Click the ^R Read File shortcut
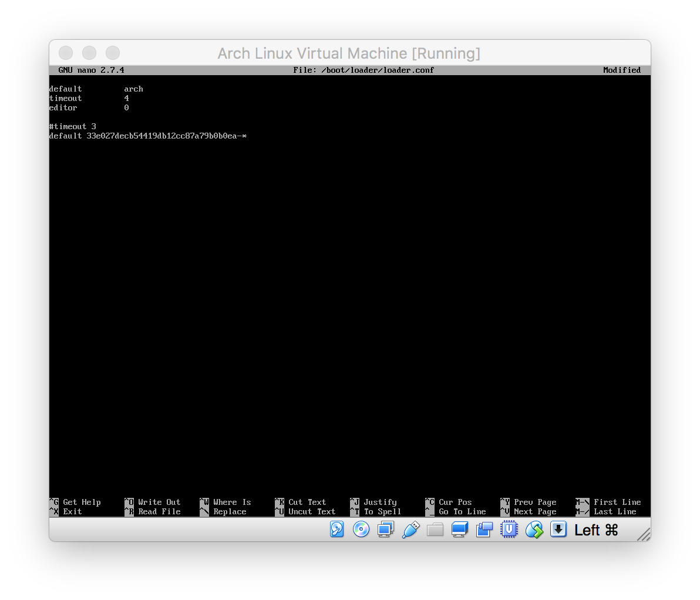This screenshot has height=600, width=700. [x=152, y=511]
